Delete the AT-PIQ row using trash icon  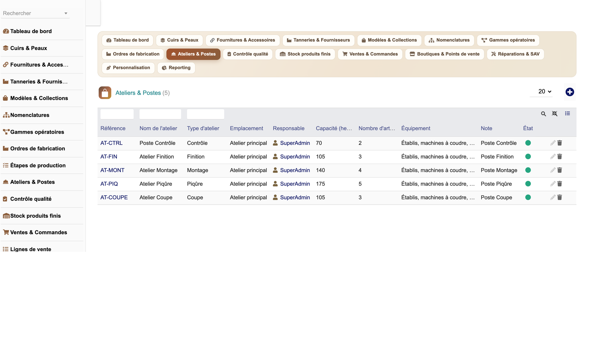pyautogui.click(x=560, y=184)
